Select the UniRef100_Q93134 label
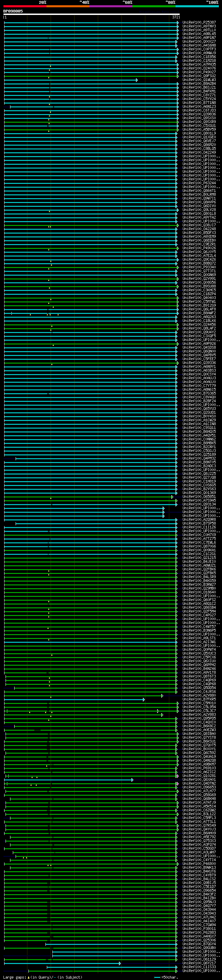This screenshot has height=980, width=222. [x=199, y=504]
